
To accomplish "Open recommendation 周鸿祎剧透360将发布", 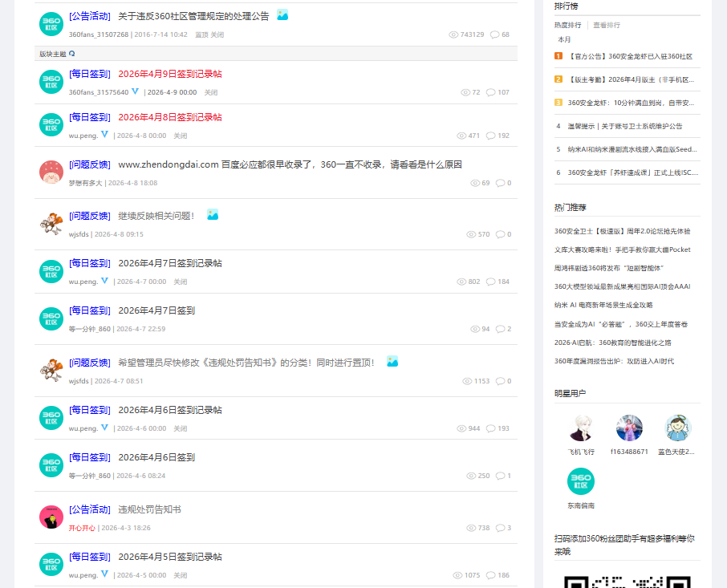I will pyautogui.click(x=609, y=268).
